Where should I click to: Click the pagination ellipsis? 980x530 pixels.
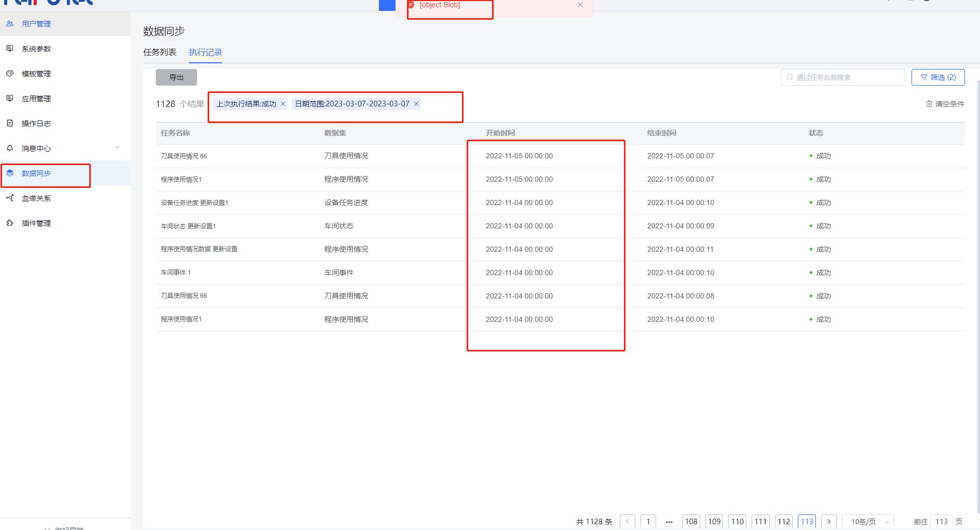tap(669, 522)
